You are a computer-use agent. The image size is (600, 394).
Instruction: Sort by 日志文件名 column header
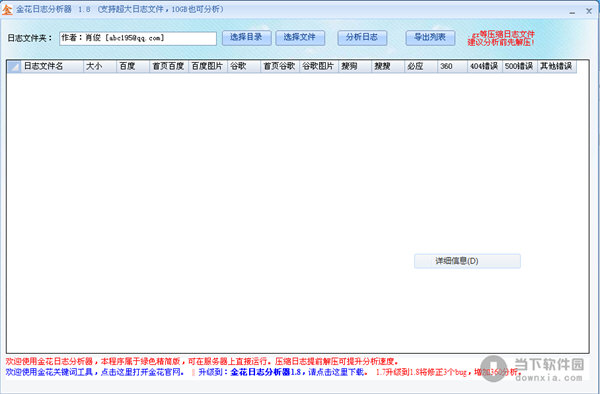(52, 66)
